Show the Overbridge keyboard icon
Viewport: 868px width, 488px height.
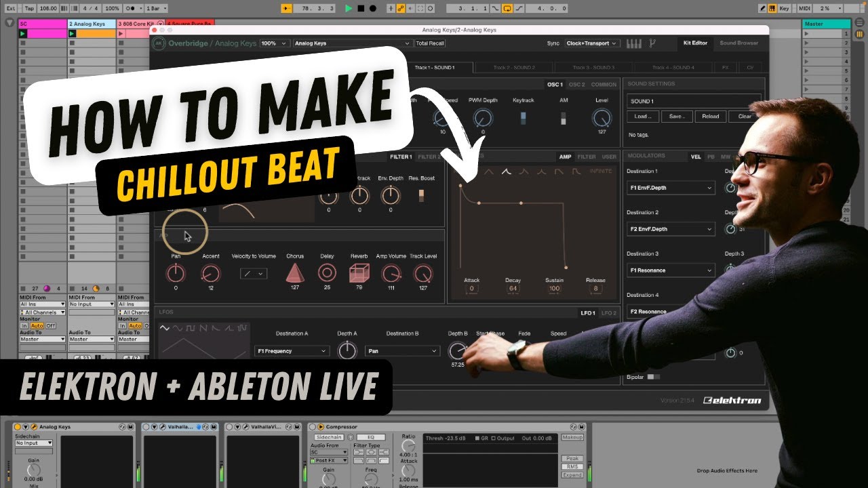pos(633,43)
